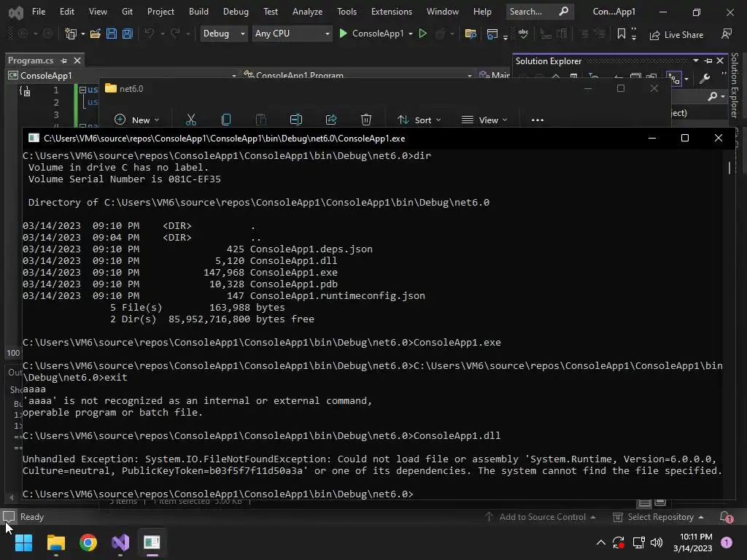Collapse the using directives code region
The width and height of the screenshot is (747, 560).
click(82, 90)
